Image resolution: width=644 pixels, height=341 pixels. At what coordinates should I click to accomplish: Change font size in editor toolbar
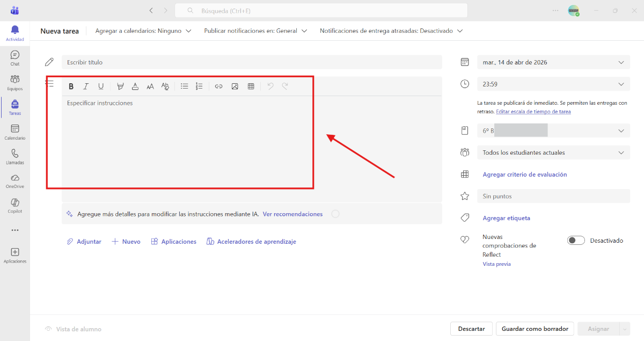150,86
